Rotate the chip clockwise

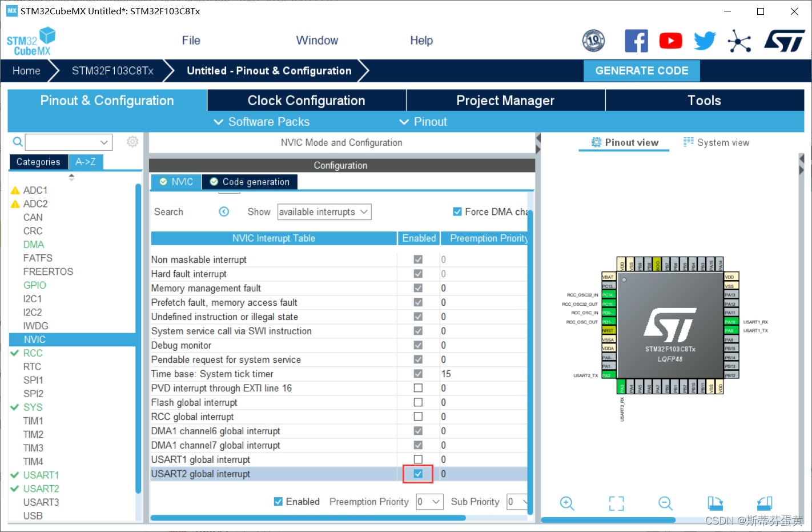[x=714, y=503]
